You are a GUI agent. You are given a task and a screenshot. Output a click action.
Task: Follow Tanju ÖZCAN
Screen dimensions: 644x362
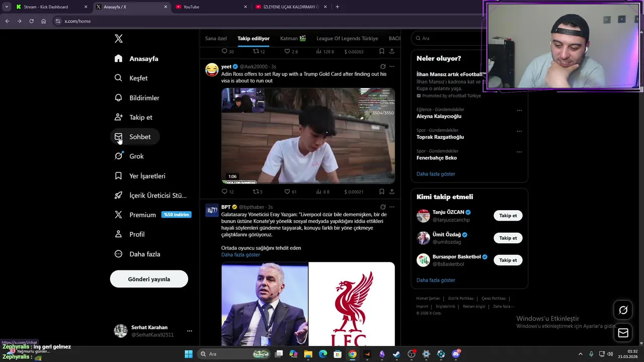pyautogui.click(x=508, y=216)
